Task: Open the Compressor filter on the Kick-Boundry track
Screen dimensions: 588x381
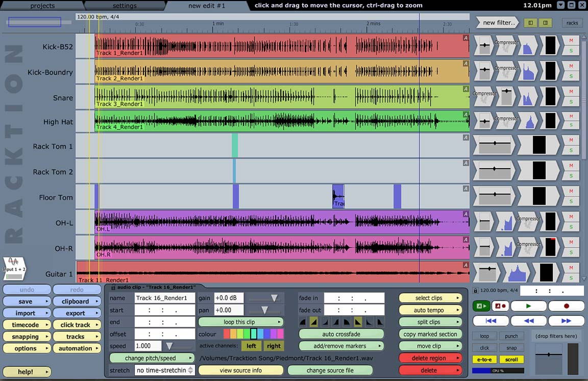Action: (x=506, y=70)
